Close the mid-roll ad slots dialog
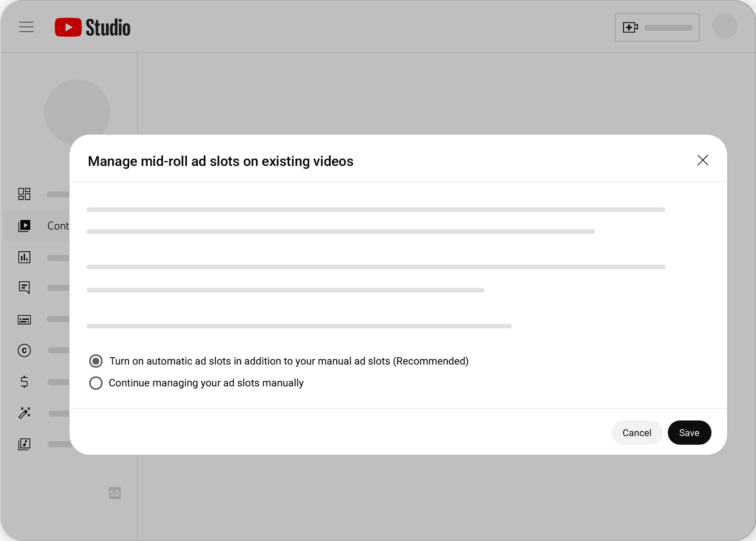Viewport: 756px width, 541px height. pyautogui.click(x=702, y=160)
